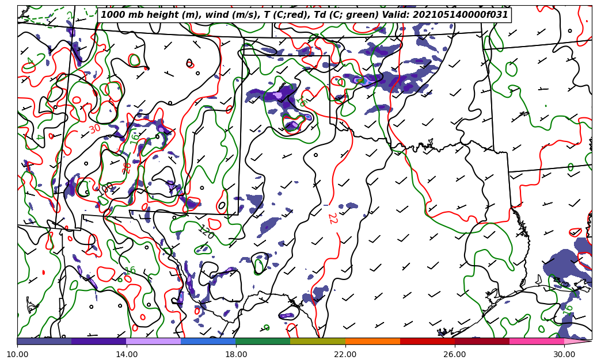The height and width of the screenshot is (364, 597).
Task: Click the 10.00 colorbar tick label
Action: [x=17, y=354]
